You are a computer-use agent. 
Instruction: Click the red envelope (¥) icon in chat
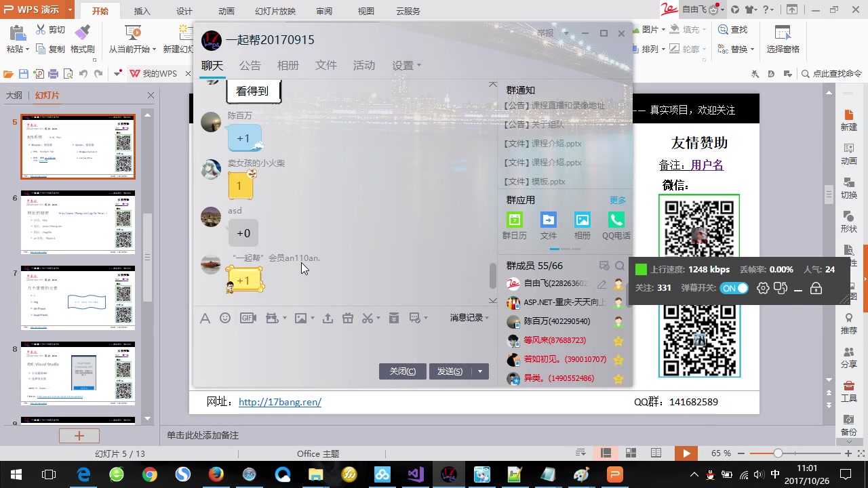(x=394, y=318)
